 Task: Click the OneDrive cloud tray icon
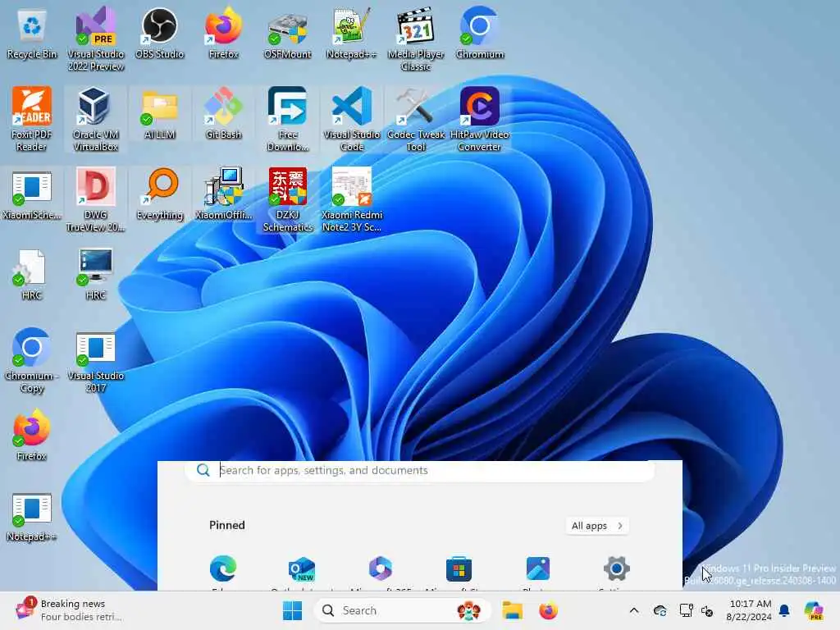(660, 610)
